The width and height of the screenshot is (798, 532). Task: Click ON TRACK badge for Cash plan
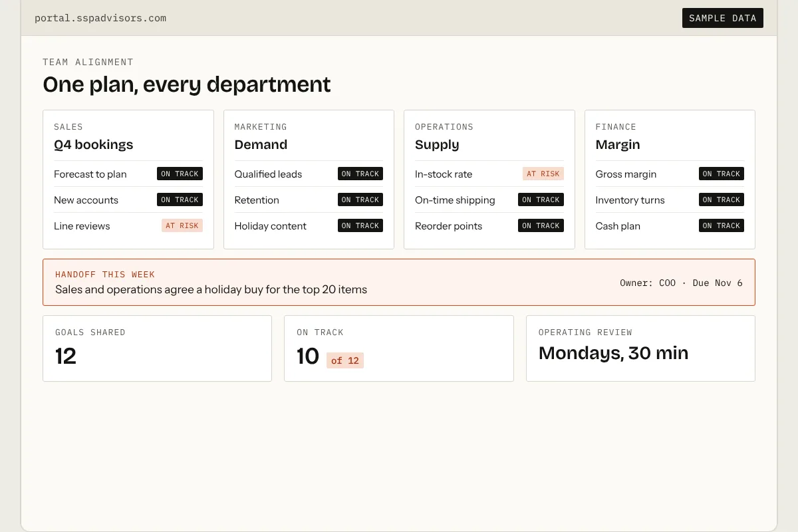(722, 225)
